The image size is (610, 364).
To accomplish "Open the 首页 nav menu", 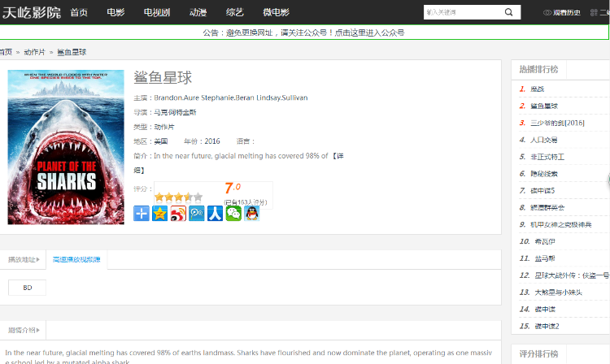I will point(79,12).
